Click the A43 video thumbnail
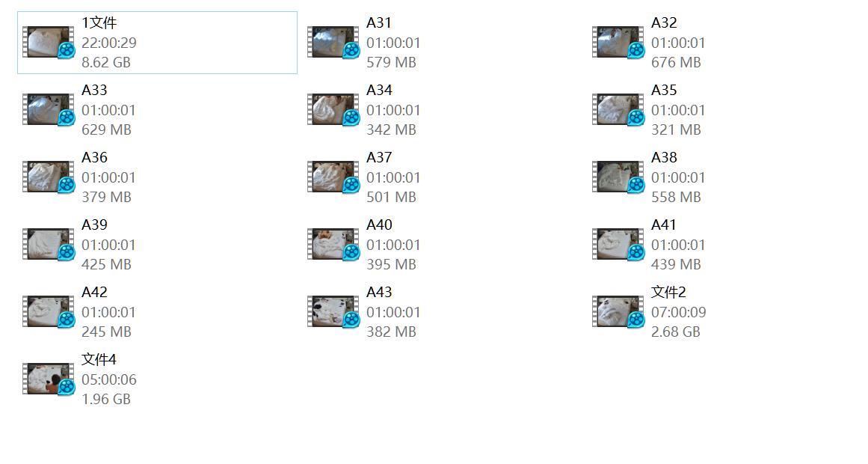The width and height of the screenshot is (868, 464). (333, 311)
